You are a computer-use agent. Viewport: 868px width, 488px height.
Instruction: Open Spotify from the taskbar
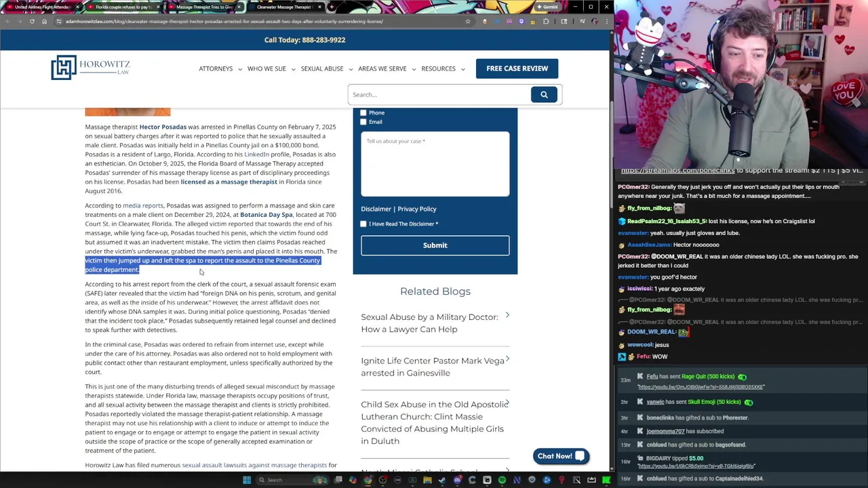coord(502,480)
